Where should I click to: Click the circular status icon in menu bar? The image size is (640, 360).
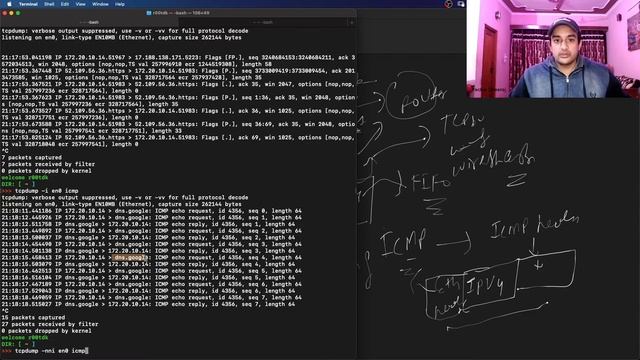pyautogui.click(x=448, y=4)
